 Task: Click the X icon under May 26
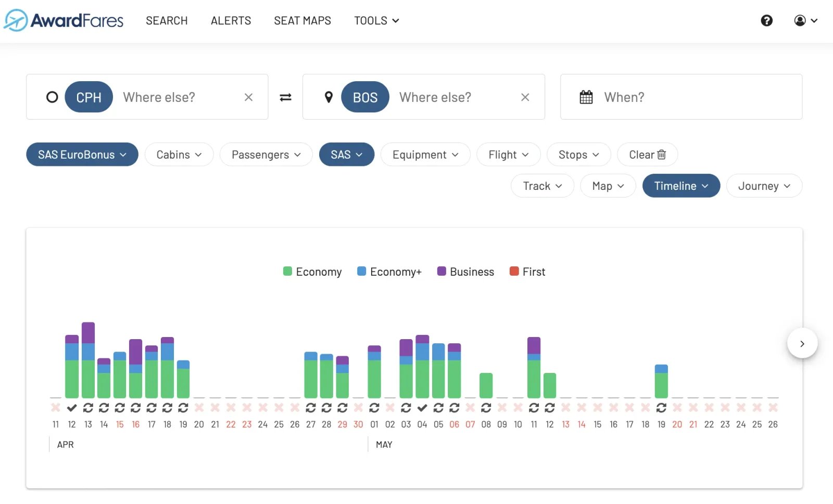coord(773,407)
